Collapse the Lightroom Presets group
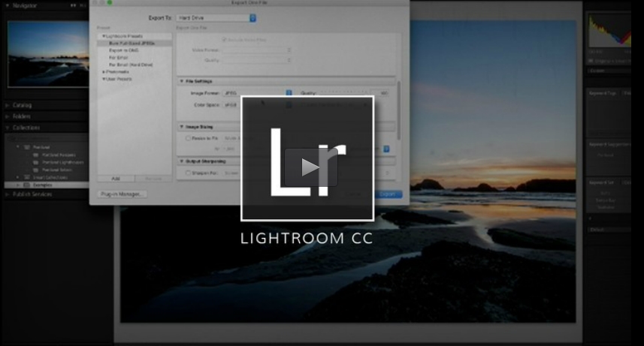This screenshot has height=346, width=644. pos(104,36)
